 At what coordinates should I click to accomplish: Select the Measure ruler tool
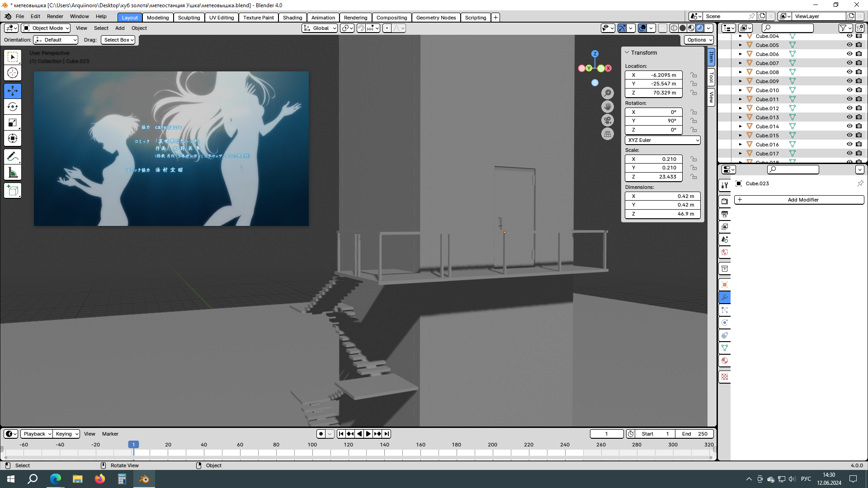13,173
